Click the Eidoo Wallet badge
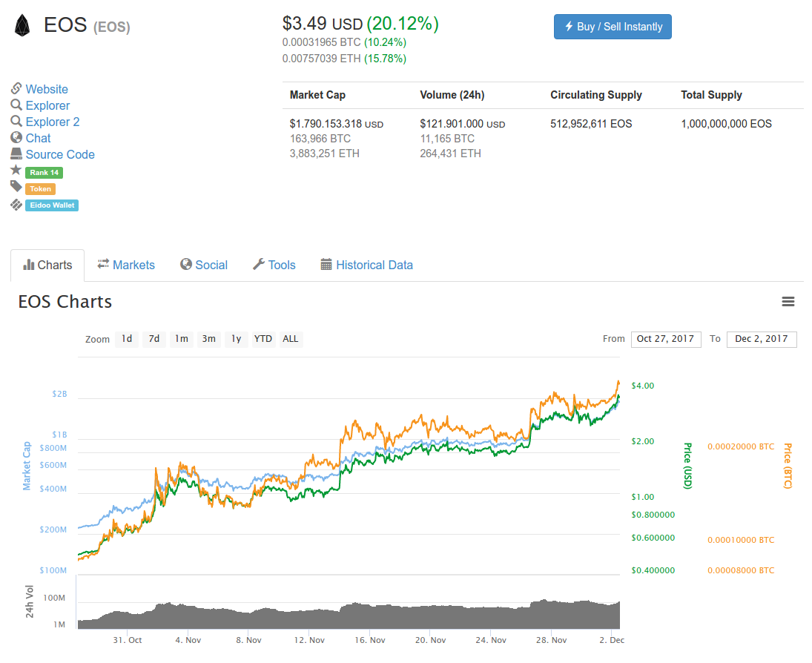 52,205
